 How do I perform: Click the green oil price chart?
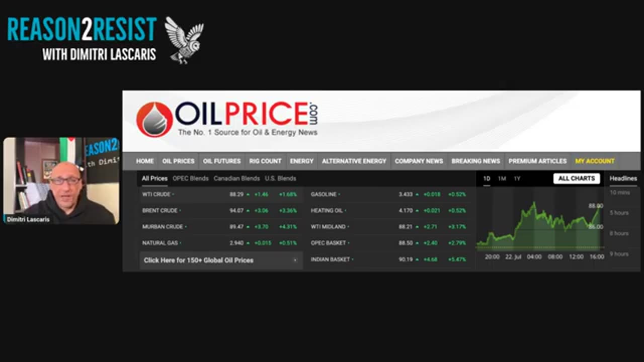tap(539, 225)
